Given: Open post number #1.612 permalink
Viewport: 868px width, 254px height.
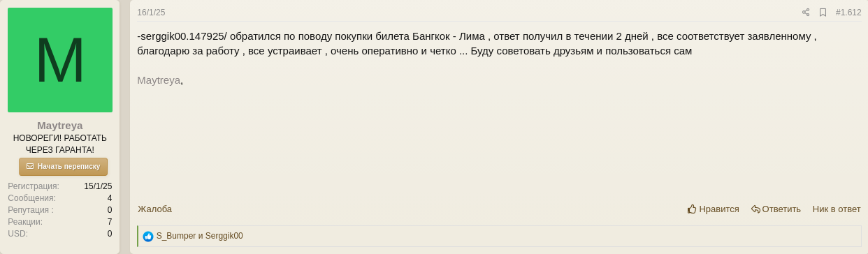Looking at the screenshot, I should pyautogui.click(x=848, y=13).
